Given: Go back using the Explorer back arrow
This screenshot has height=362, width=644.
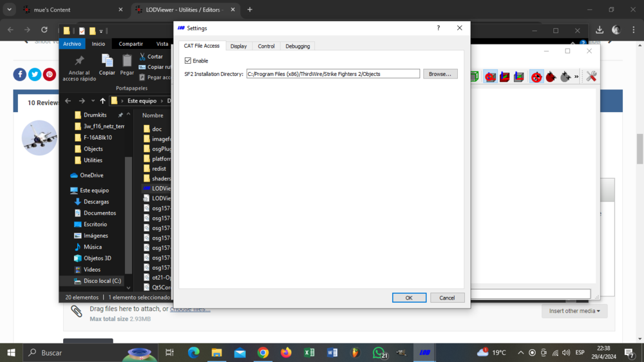Looking at the screenshot, I should (68, 100).
